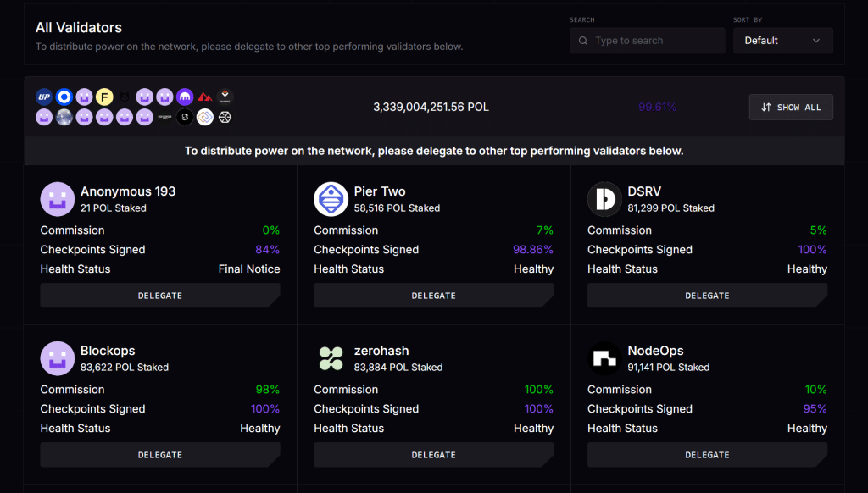Image resolution: width=868 pixels, height=493 pixels.
Task: Click the NodeOps validator name
Action: (655, 351)
